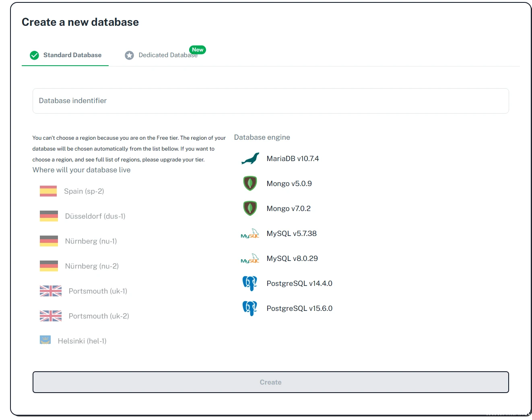Open the Dedicated Database tab
The image size is (532, 420).
coord(161,55)
